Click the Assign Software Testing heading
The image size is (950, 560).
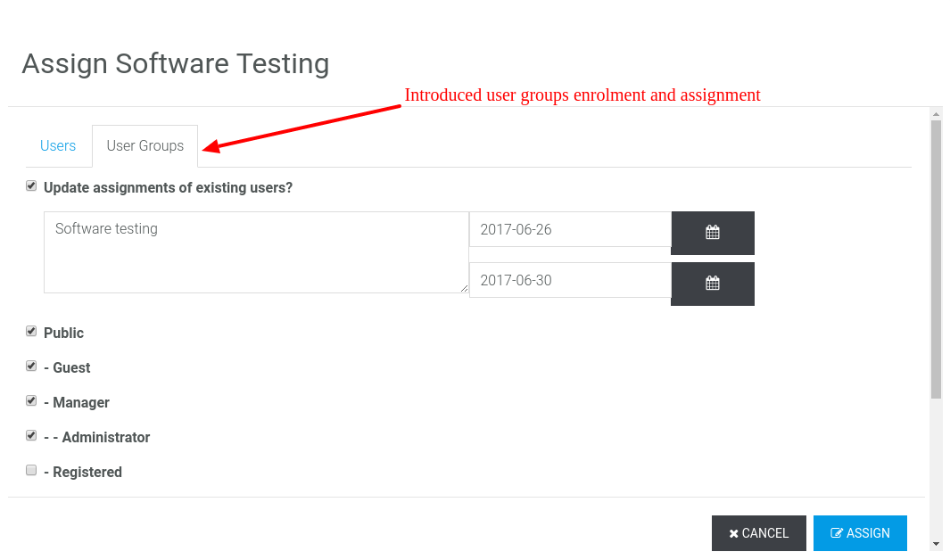click(176, 64)
